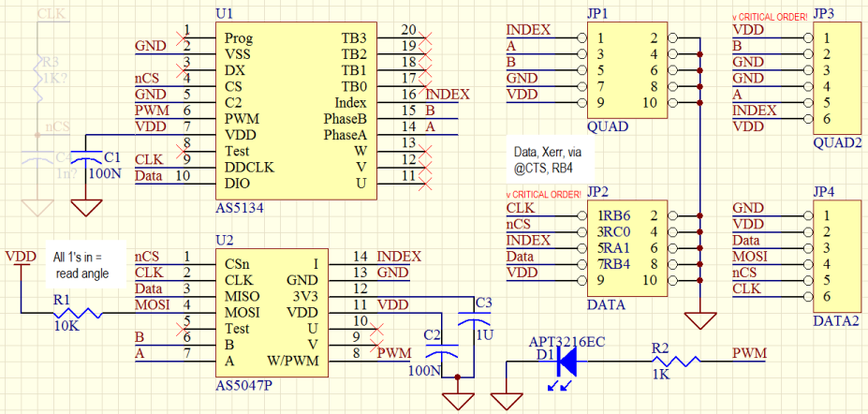The image size is (868, 414).
Task: Click no-connect cross on U2 pin 9
Action: (376, 346)
